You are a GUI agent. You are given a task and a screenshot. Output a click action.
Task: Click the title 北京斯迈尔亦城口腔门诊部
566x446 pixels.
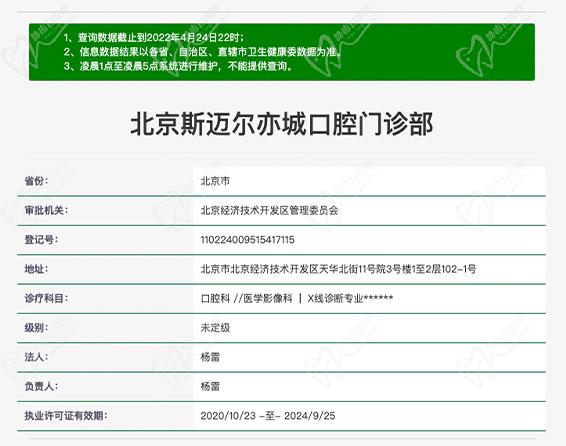[x=282, y=124]
